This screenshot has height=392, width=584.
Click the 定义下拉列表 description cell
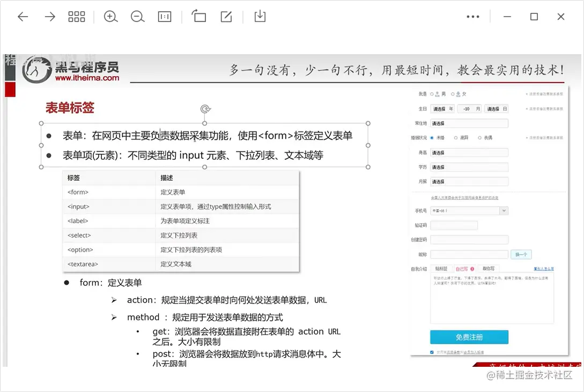click(x=227, y=235)
